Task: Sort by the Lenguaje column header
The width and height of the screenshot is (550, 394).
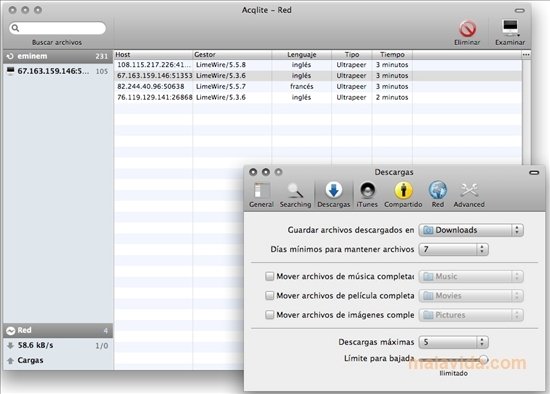Action: tap(302, 55)
